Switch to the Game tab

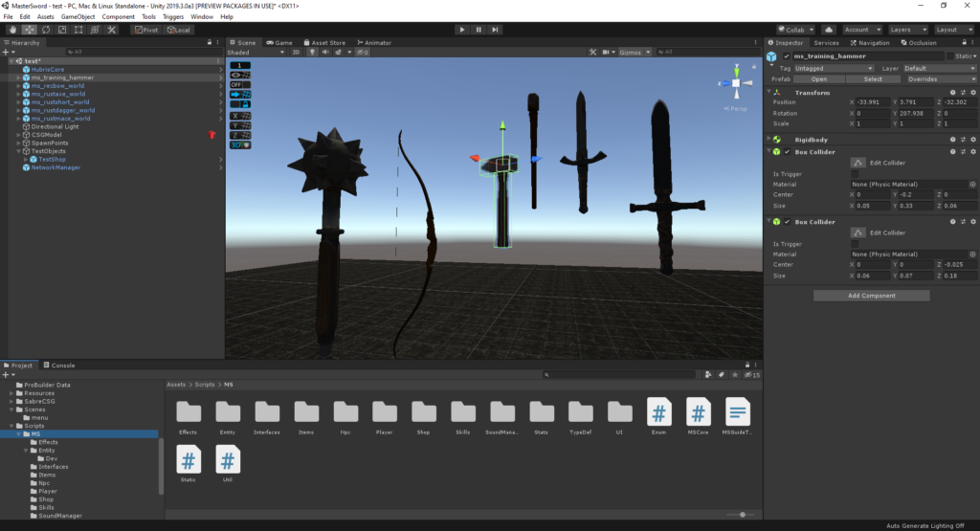tap(278, 42)
